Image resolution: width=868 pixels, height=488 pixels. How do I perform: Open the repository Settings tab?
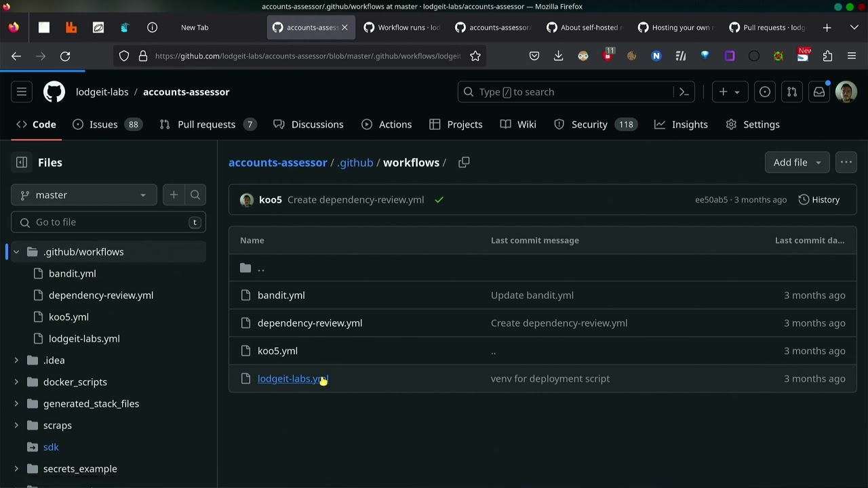pos(753,124)
